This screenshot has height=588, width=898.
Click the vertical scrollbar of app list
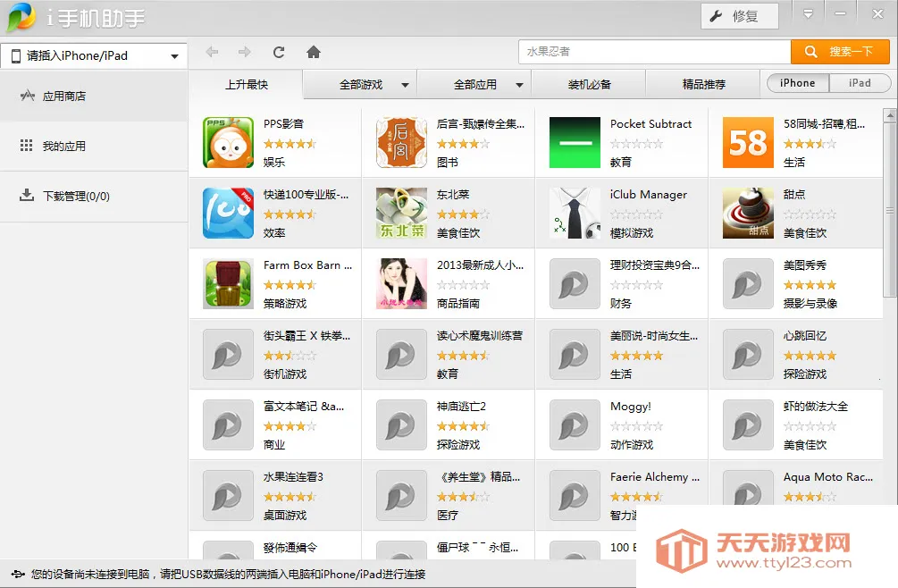(x=889, y=210)
